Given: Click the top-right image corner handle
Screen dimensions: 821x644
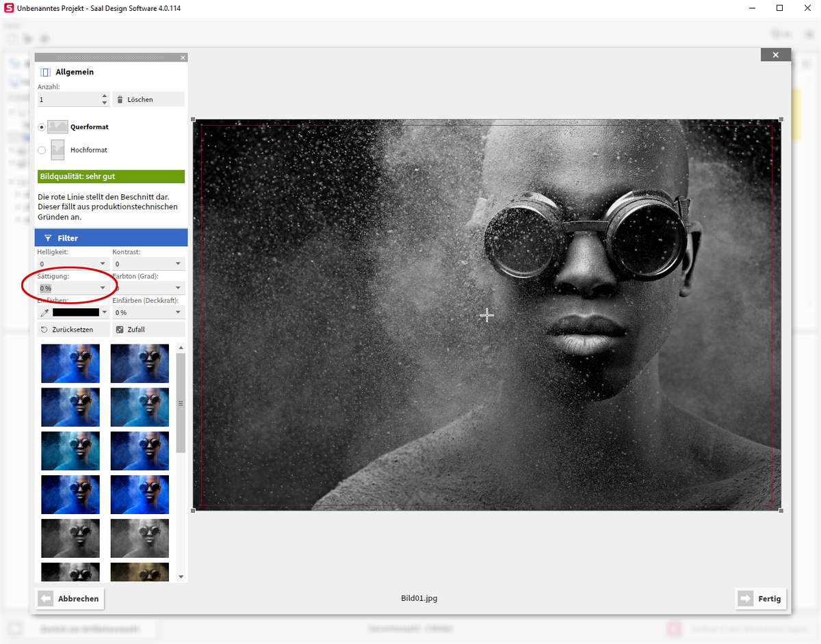Looking at the screenshot, I should point(781,120).
